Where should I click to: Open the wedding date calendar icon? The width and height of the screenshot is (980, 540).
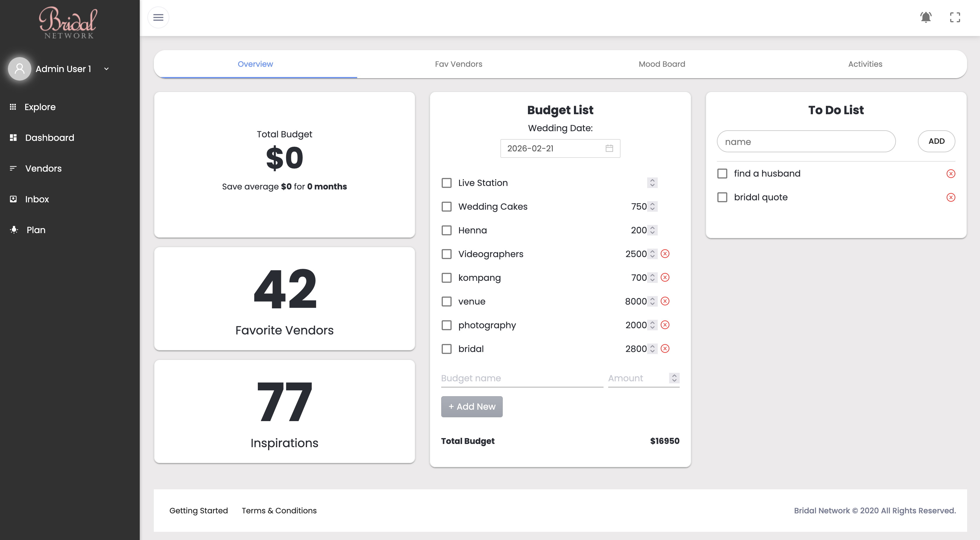609,148
